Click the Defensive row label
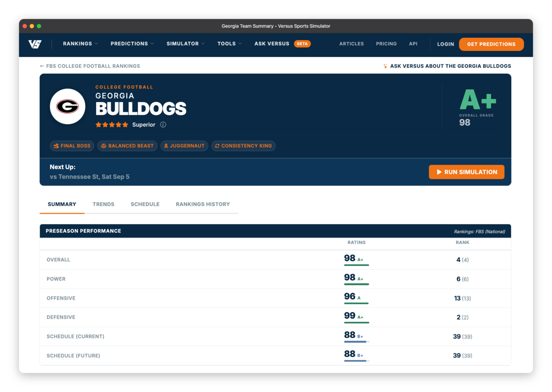Image resolution: width=552 pixels, height=392 pixels. (x=61, y=317)
